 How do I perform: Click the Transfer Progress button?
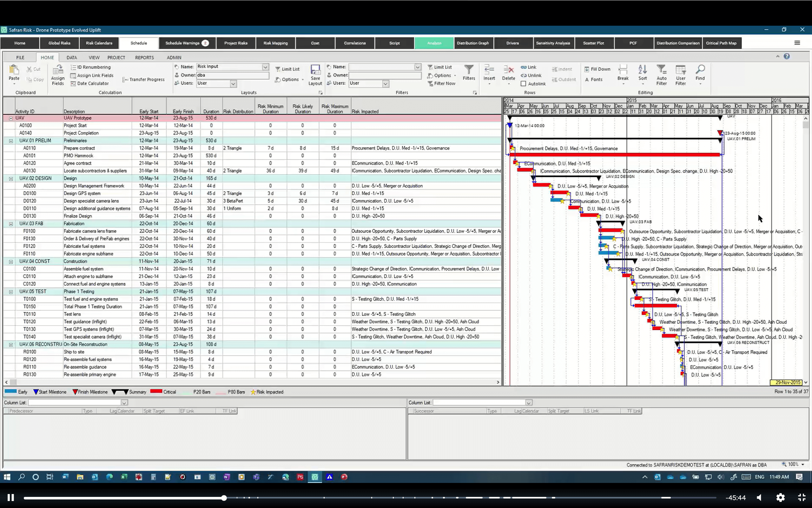(x=144, y=79)
